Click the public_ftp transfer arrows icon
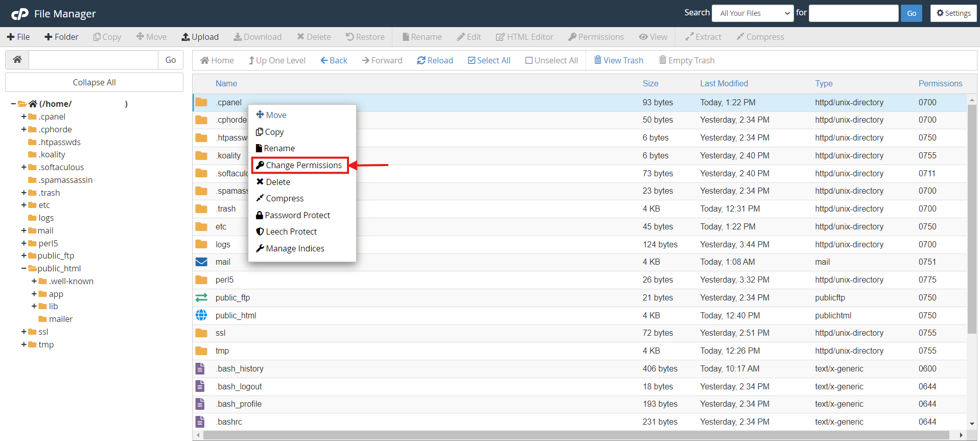 click(201, 297)
